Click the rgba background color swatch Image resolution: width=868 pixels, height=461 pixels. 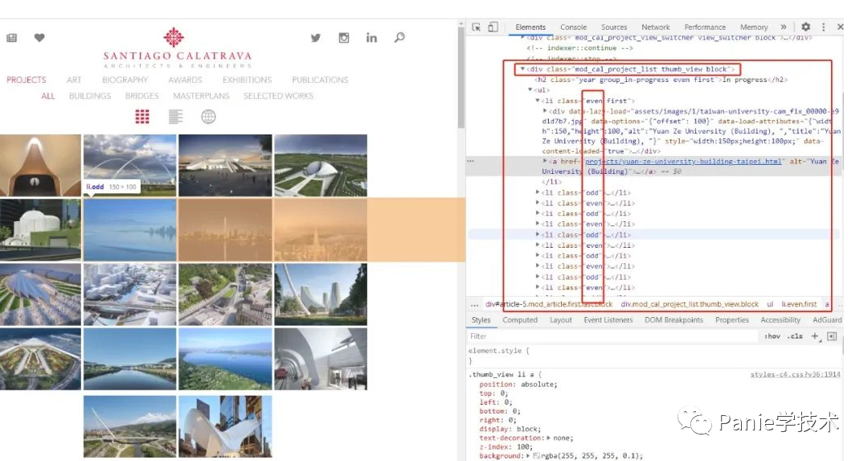tap(536, 456)
